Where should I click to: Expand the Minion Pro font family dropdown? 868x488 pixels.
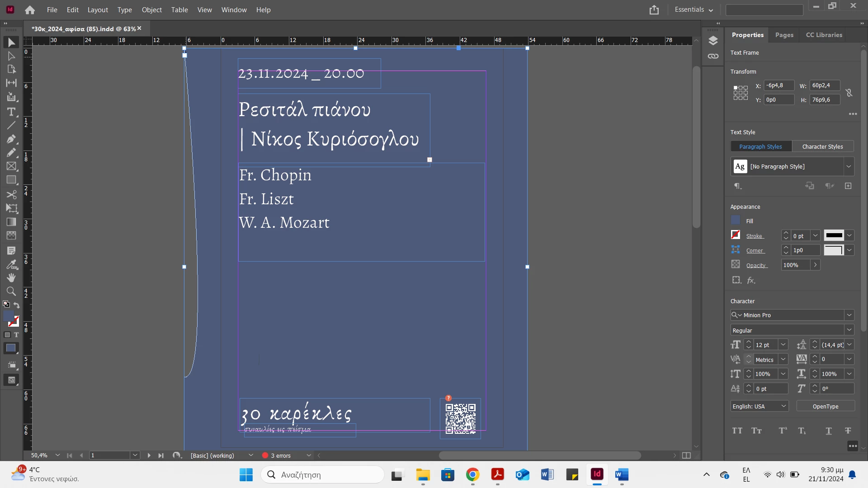click(x=849, y=315)
